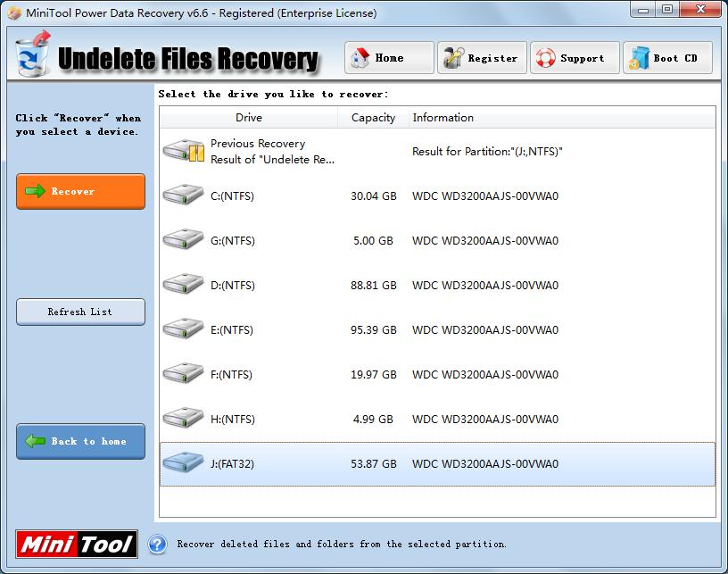
Task: Click the 4.99 GB capacity cell
Action: [x=373, y=419]
